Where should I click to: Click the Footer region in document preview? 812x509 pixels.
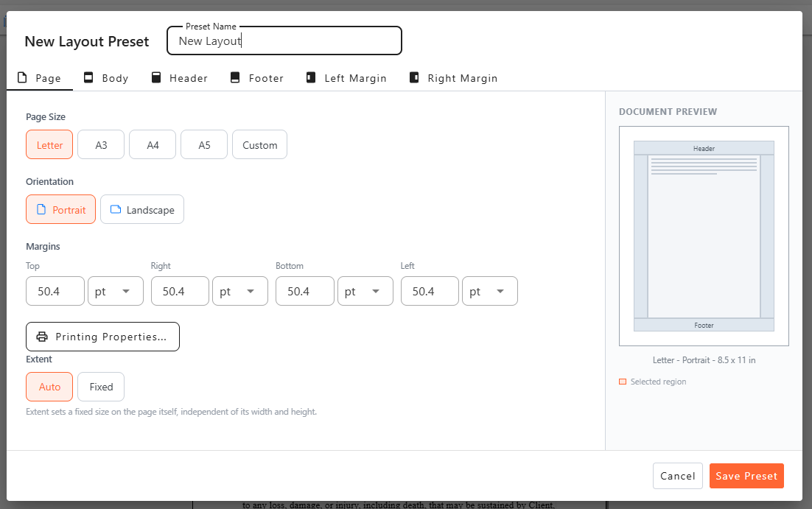tap(704, 325)
